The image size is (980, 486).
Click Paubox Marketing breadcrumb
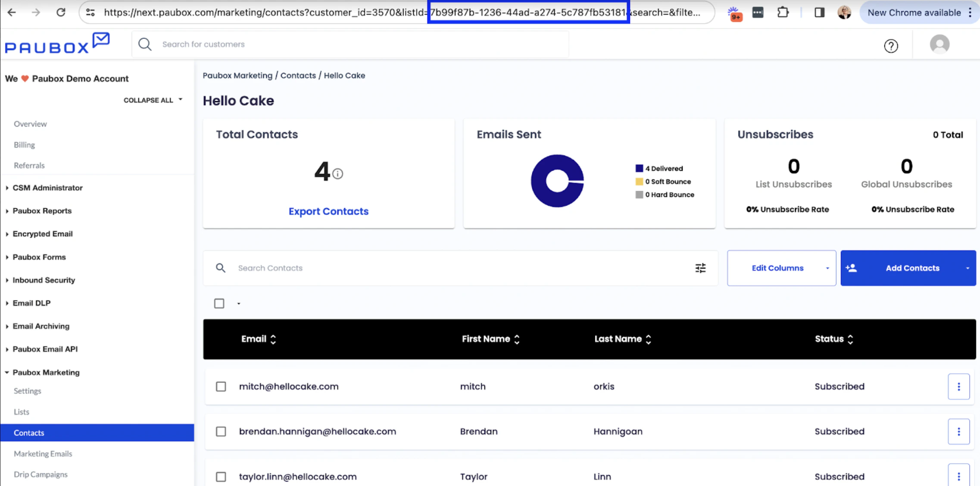pos(237,75)
